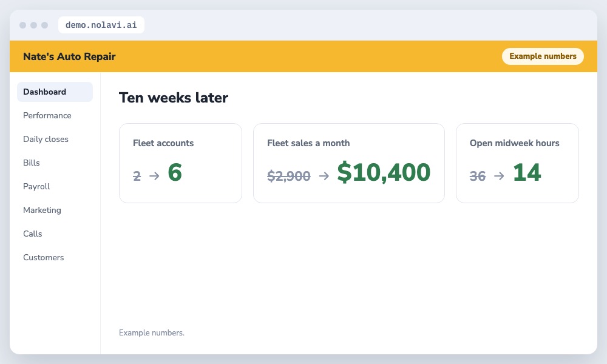Open Daily closes section
Screen dimensions: 607x364
46,139
